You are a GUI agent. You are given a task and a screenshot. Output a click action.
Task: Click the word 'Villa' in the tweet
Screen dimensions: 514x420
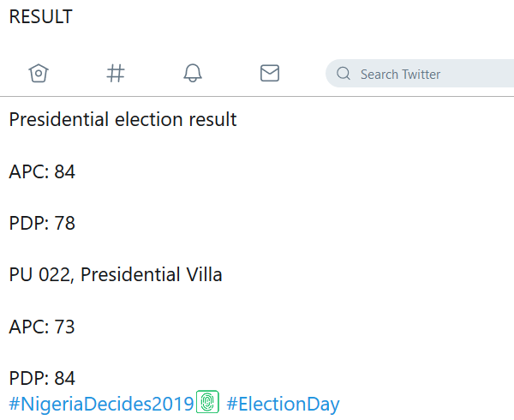204,275
